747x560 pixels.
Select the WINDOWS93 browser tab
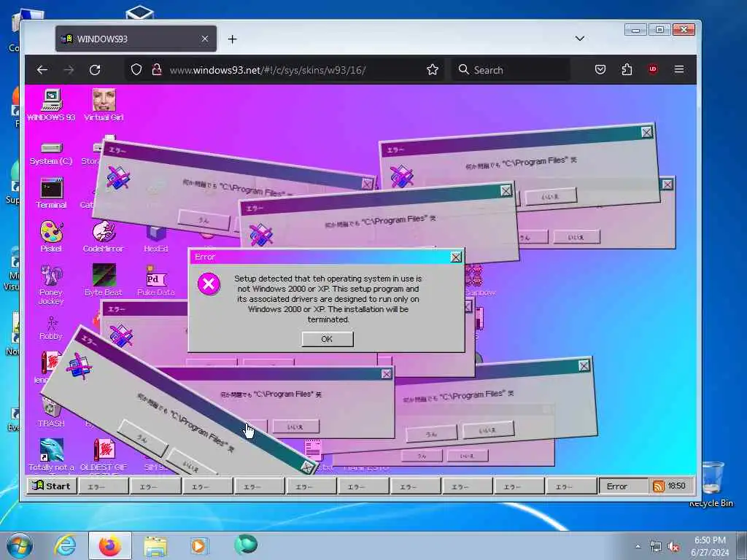[136, 39]
